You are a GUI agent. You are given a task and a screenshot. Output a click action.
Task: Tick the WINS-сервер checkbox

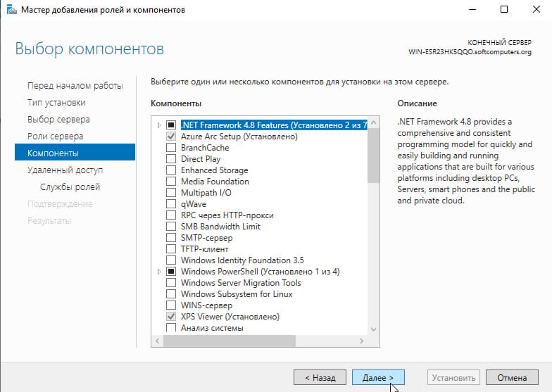click(171, 305)
